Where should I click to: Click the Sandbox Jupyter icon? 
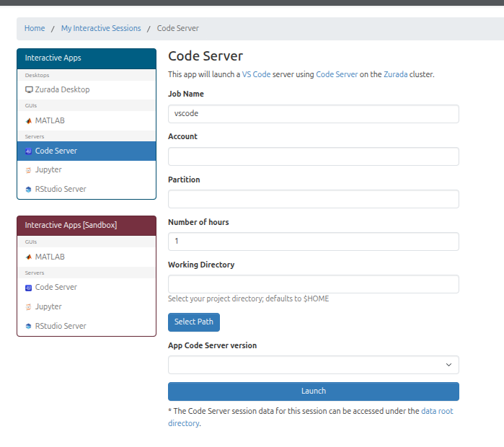tap(29, 307)
